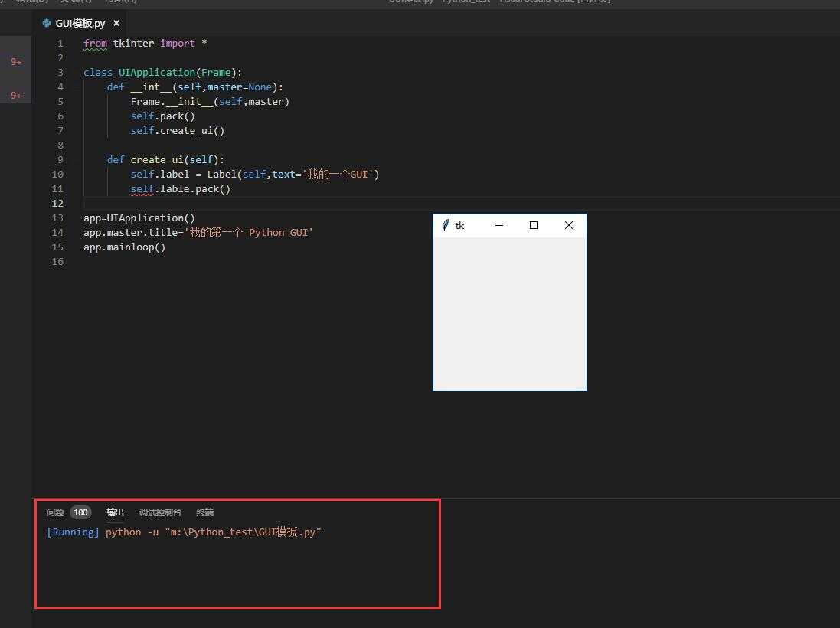
Task: Click the app.master.title assignment line
Action: coord(198,233)
